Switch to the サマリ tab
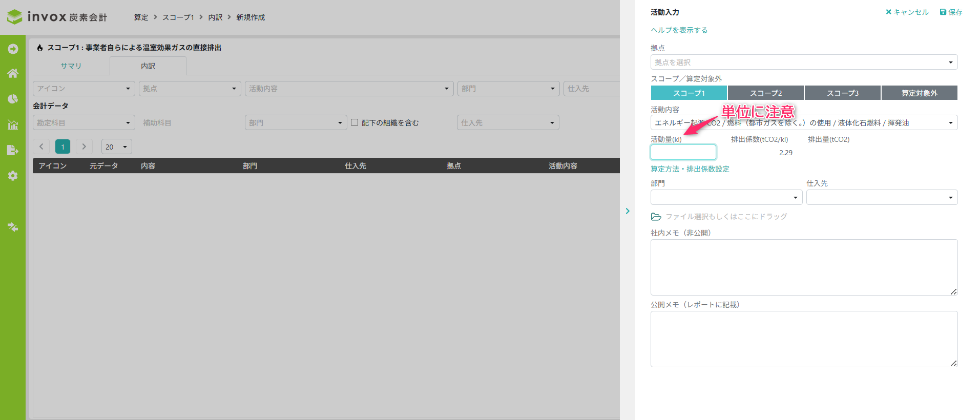Viewport: 980px width, 420px height. click(x=71, y=66)
